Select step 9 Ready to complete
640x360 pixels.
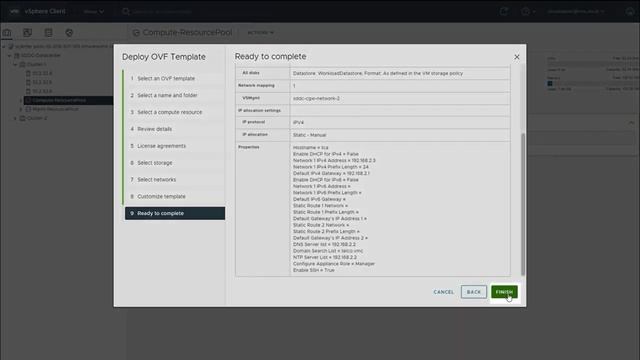point(175,213)
